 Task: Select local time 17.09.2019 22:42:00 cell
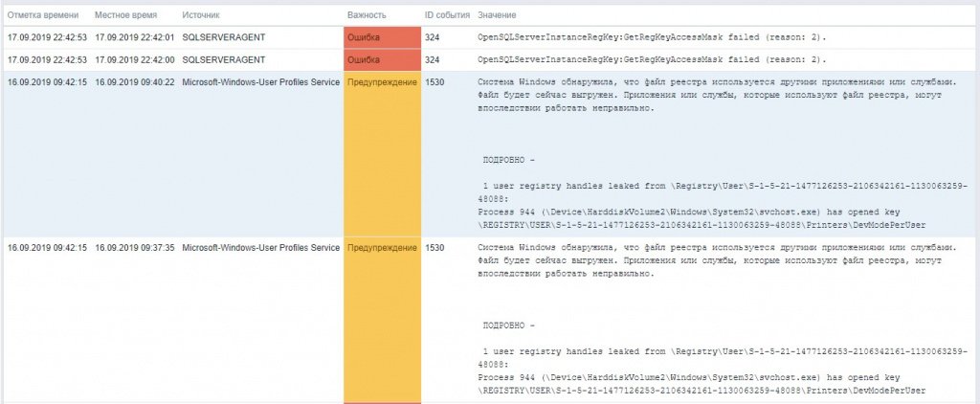(134, 60)
